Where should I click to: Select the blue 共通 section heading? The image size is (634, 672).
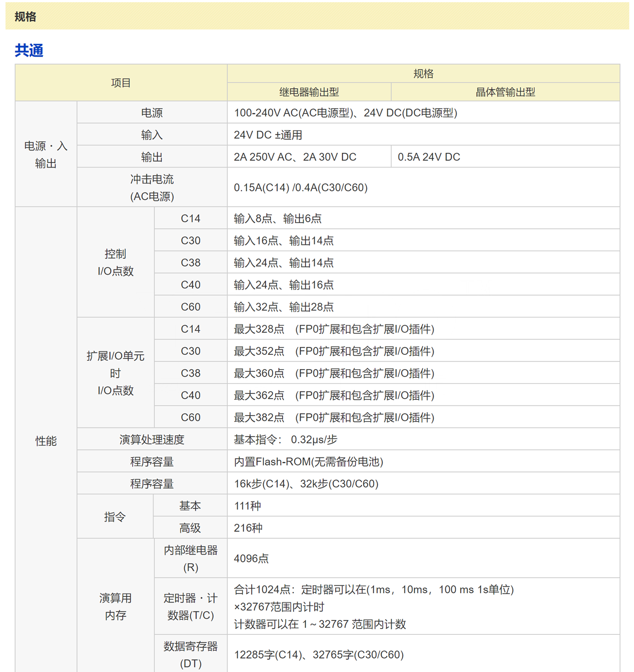(x=29, y=50)
